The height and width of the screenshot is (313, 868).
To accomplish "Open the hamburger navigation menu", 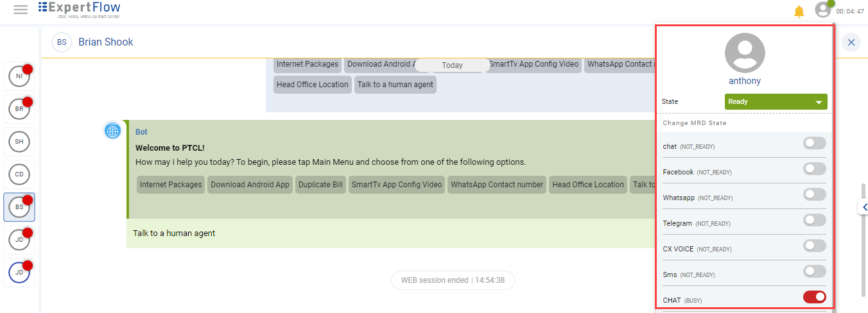I will click(x=21, y=10).
